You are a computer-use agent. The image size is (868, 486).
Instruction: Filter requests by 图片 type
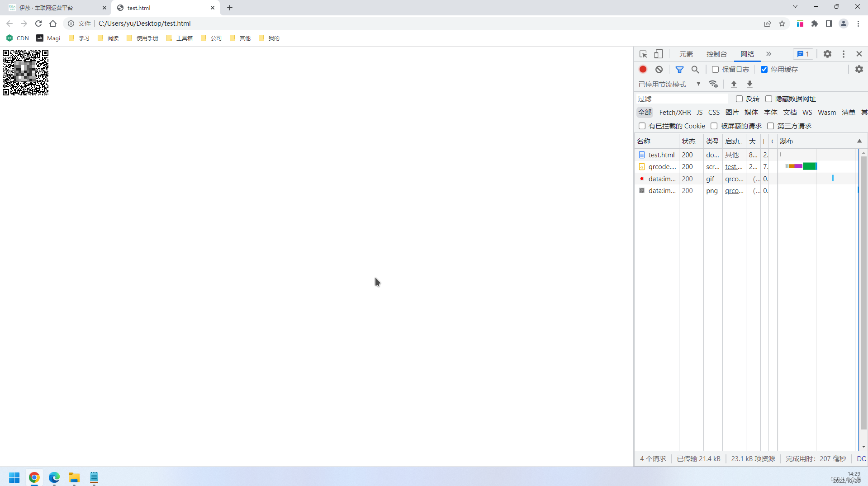click(732, 112)
